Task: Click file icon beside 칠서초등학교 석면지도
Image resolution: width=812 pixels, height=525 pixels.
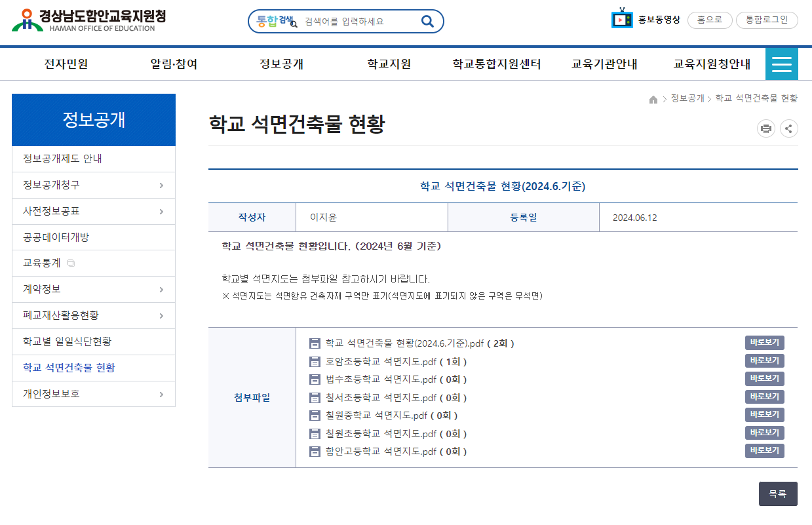Action: 315,397
